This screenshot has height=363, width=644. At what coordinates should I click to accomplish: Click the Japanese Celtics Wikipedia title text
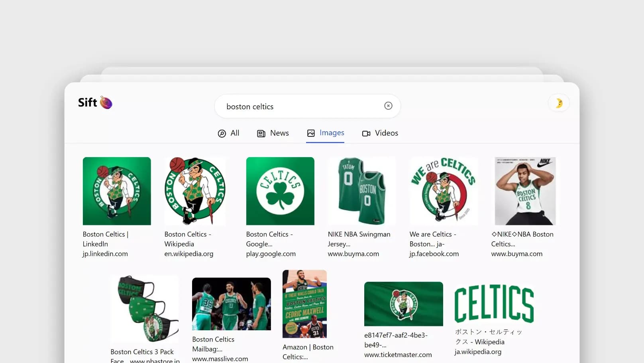(489, 337)
